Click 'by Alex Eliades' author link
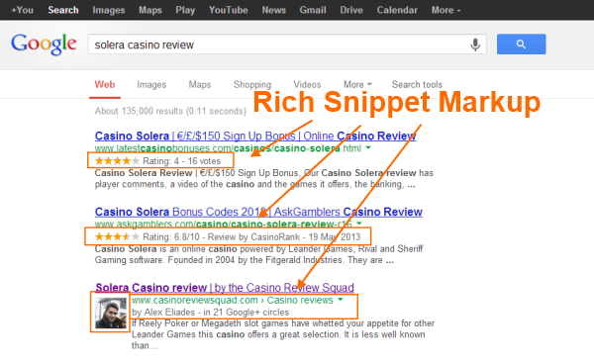The width and height of the screenshot is (594, 364). [x=163, y=313]
